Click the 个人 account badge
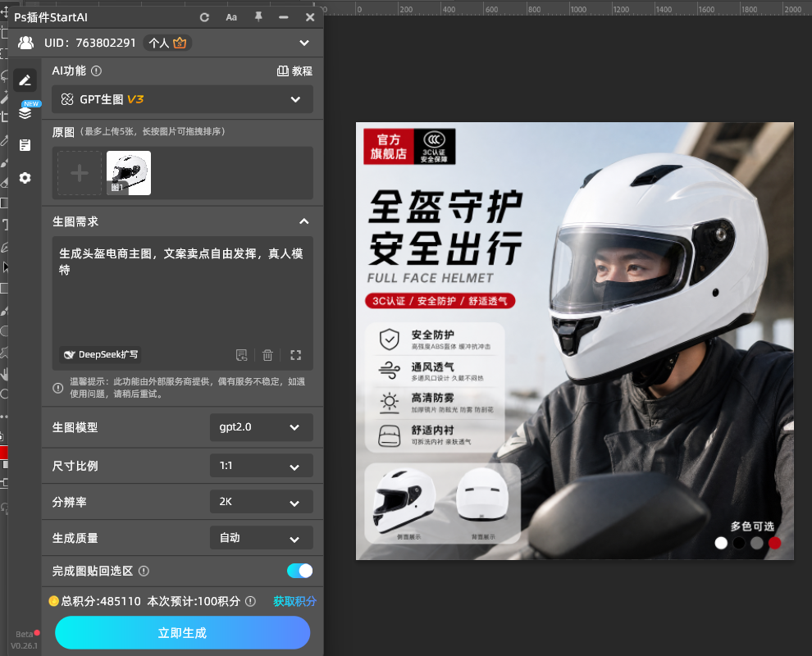The width and height of the screenshot is (812, 656). point(167,43)
